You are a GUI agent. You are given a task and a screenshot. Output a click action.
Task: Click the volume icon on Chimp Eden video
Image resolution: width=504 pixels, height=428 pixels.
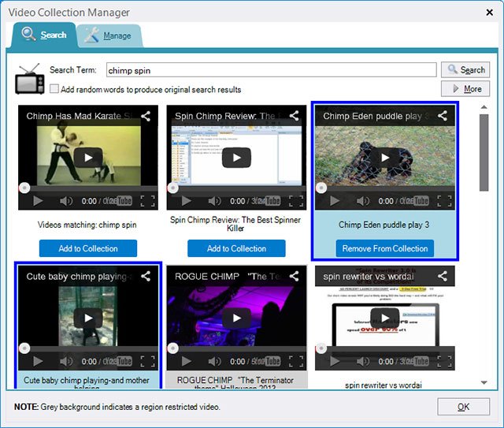point(363,201)
